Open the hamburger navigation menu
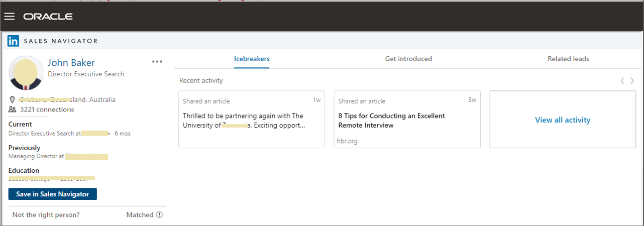 [x=9, y=17]
